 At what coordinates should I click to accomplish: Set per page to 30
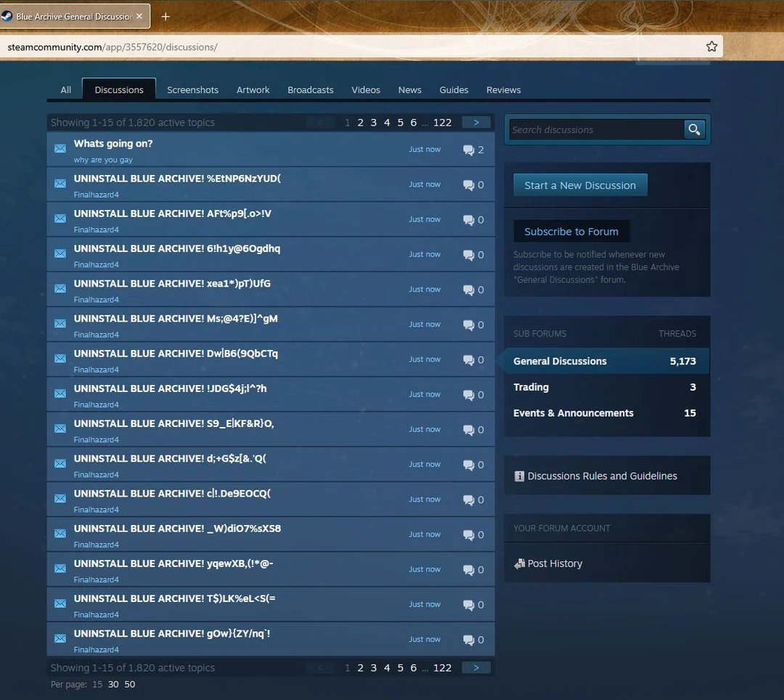113,685
